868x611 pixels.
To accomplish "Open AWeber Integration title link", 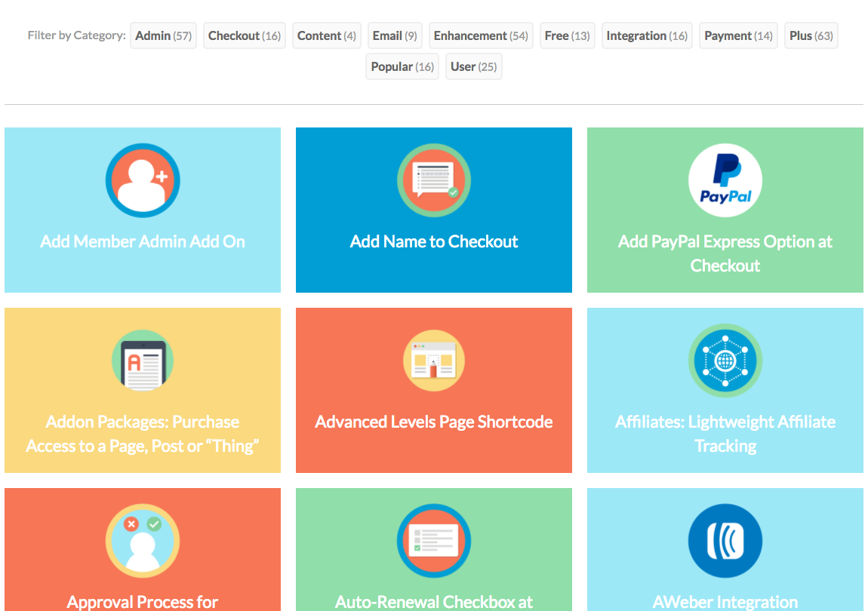I will coord(725,602).
